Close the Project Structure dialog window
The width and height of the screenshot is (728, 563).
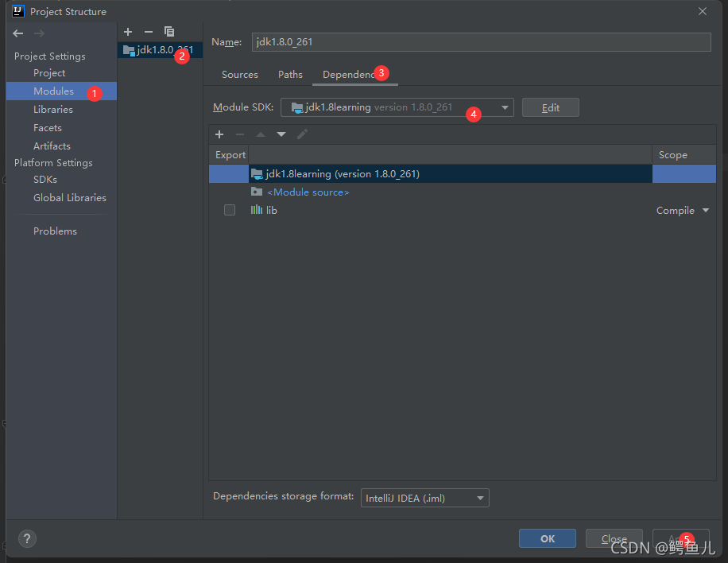click(703, 11)
